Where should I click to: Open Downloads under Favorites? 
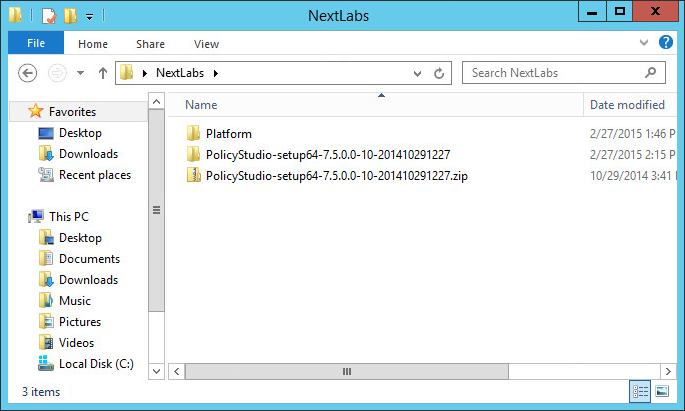coord(88,154)
